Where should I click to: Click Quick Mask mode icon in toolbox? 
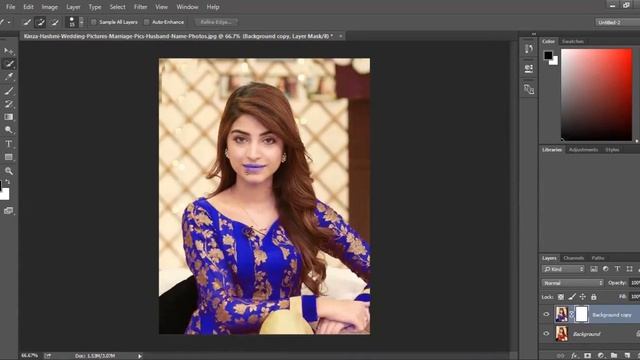(x=8, y=211)
